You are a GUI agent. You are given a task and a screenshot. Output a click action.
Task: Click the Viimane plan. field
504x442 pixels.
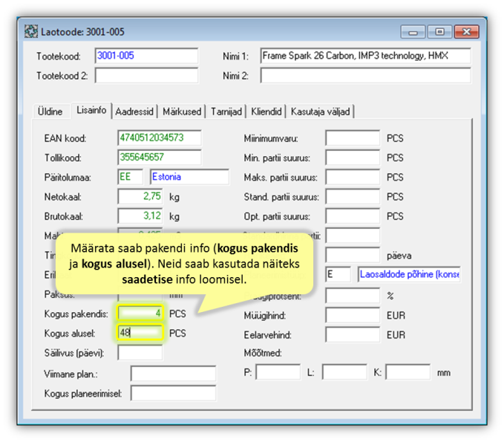pyautogui.click(x=174, y=374)
